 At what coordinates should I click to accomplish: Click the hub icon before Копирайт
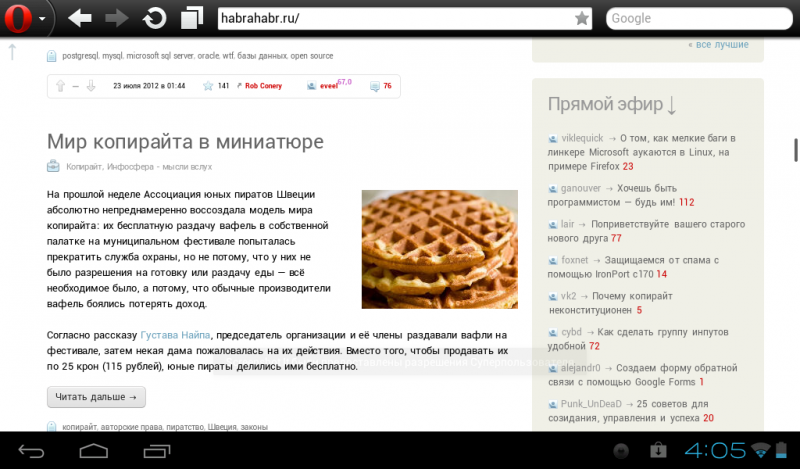tap(53, 166)
